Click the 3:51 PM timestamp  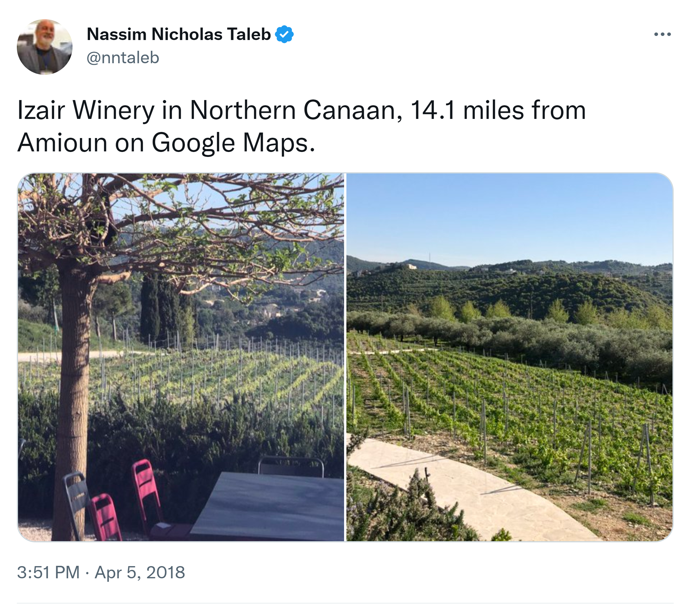[48, 572]
